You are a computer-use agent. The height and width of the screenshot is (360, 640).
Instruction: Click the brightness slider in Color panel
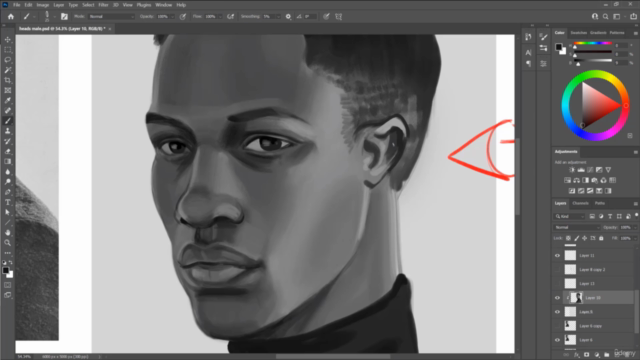593,60
